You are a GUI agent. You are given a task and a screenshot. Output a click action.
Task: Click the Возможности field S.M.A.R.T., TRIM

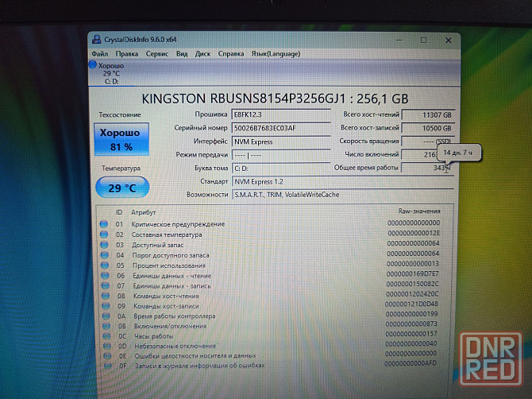343,195
